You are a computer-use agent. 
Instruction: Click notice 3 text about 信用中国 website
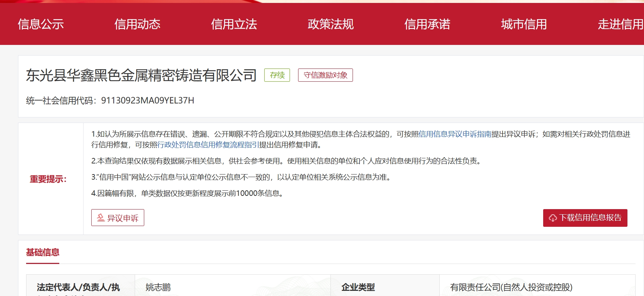(x=242, y=177)
